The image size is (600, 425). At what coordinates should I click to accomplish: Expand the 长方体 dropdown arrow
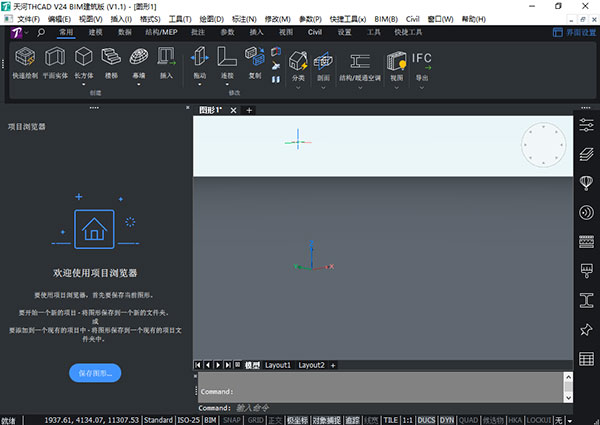click(x=84, y=85)
